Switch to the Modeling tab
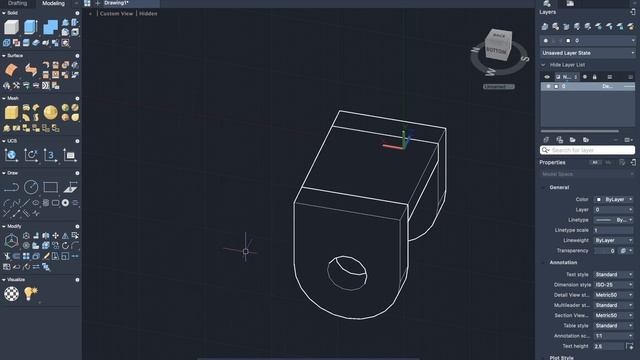Image resolution: width=640 pixels, height=360 pixels. click(53, 3)
